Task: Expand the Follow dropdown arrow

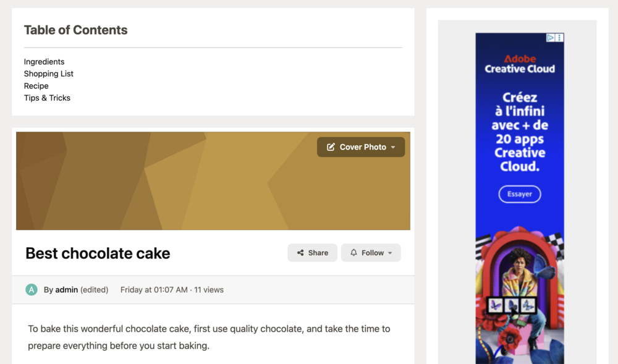Action: tap(390, 253)
